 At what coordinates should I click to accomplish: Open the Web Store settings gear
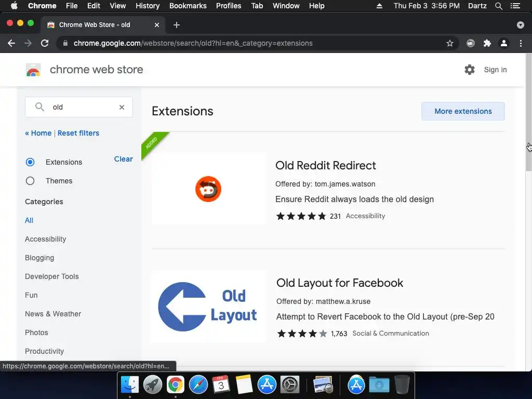470,70
